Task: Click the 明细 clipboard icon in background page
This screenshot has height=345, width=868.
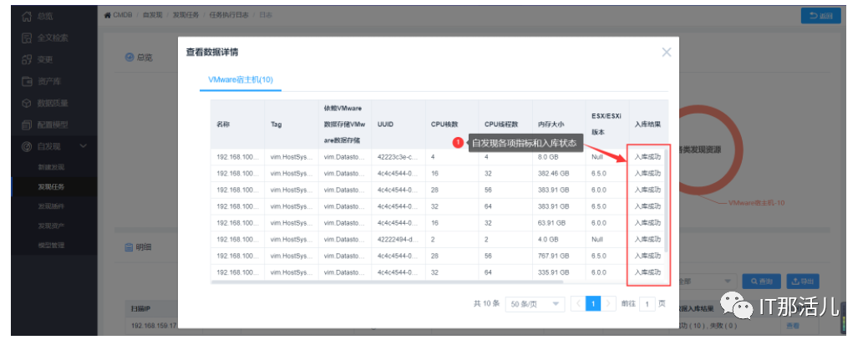Action: click(x=129, y=247)
